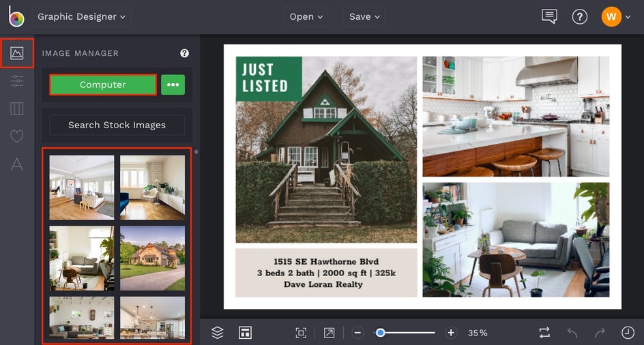
Task: Click the image panel scrollbar handle
Action: pos(196,152)
